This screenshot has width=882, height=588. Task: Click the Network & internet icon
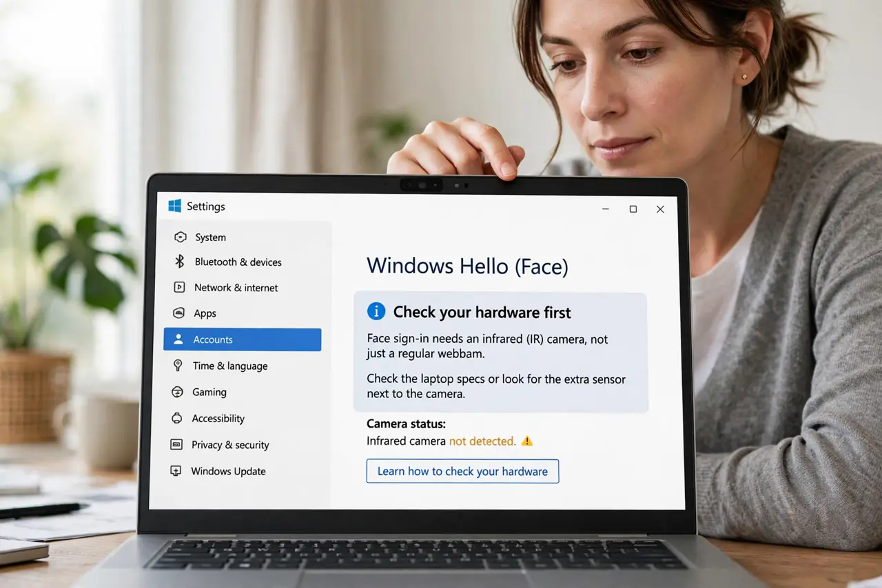tap(179, 287)
